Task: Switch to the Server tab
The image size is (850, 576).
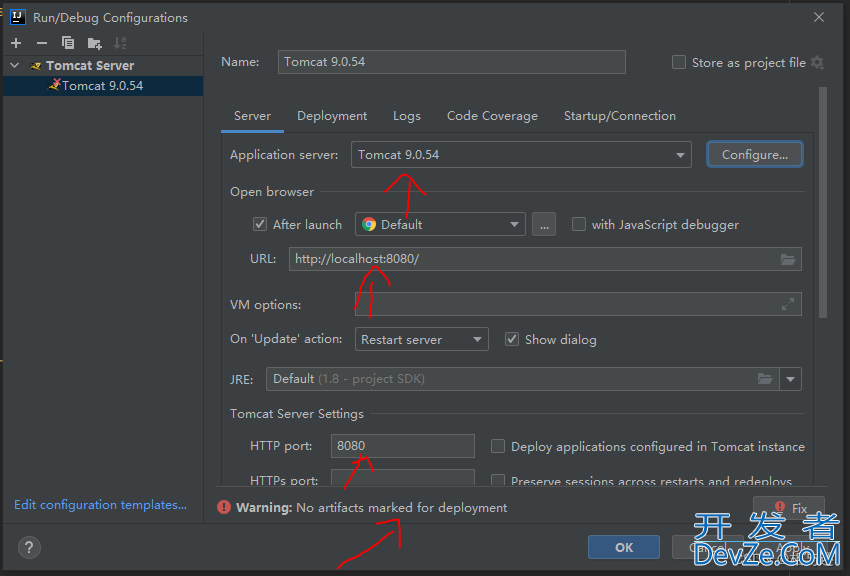Action: pyautogui.click(x=252, y=116)
